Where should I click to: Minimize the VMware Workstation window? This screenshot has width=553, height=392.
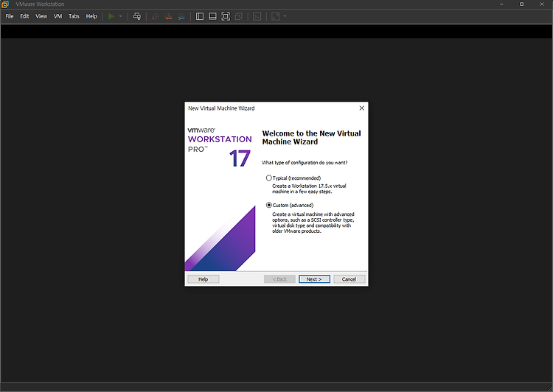(501, 4)
